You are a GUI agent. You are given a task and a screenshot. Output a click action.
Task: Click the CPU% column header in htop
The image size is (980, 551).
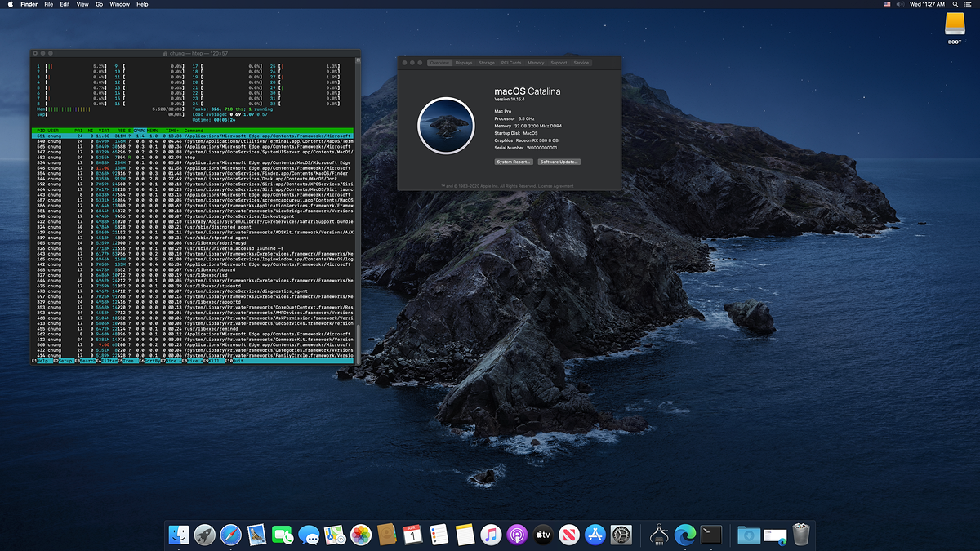tap(140, 131)
